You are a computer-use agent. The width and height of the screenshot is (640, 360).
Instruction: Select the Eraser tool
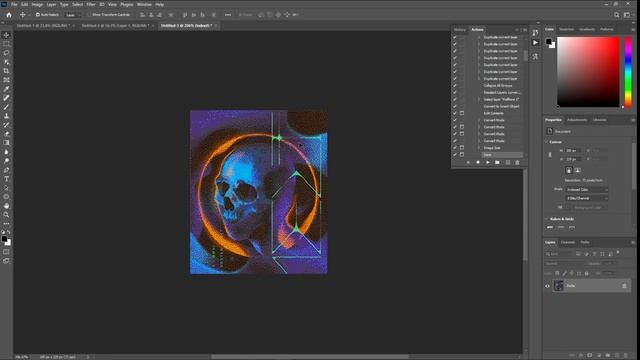click(6, 134)
